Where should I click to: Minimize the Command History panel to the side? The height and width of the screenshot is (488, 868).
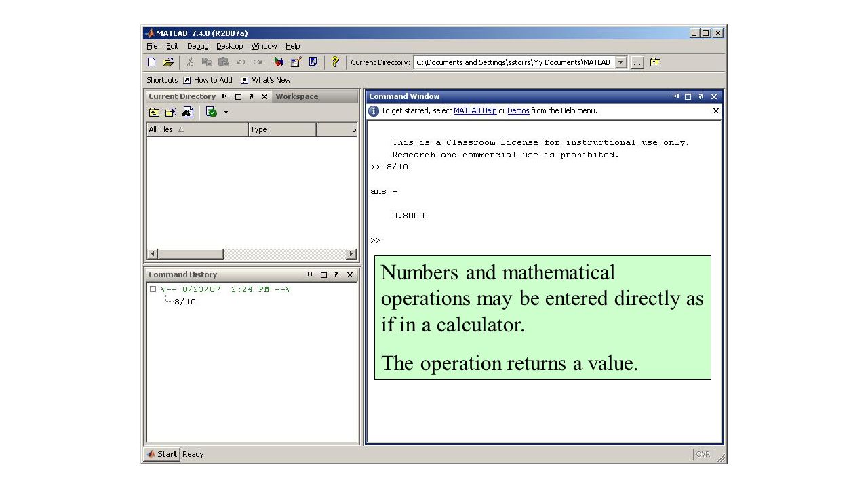tap(311, 274)
